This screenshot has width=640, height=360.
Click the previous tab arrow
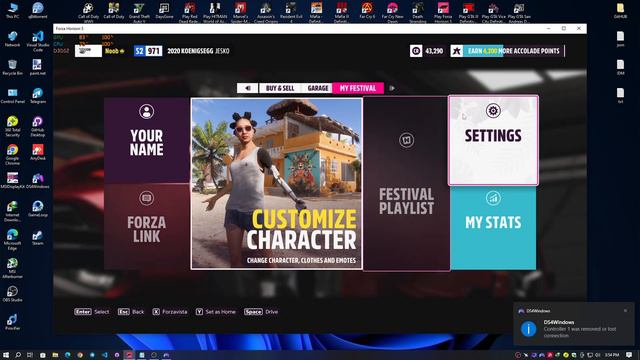pos(247,88)
